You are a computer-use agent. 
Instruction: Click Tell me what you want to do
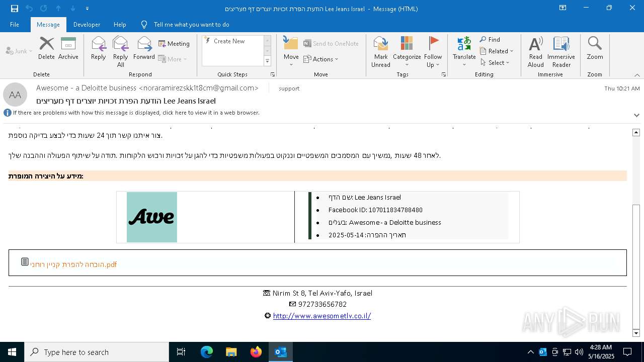tap(191, 25)
